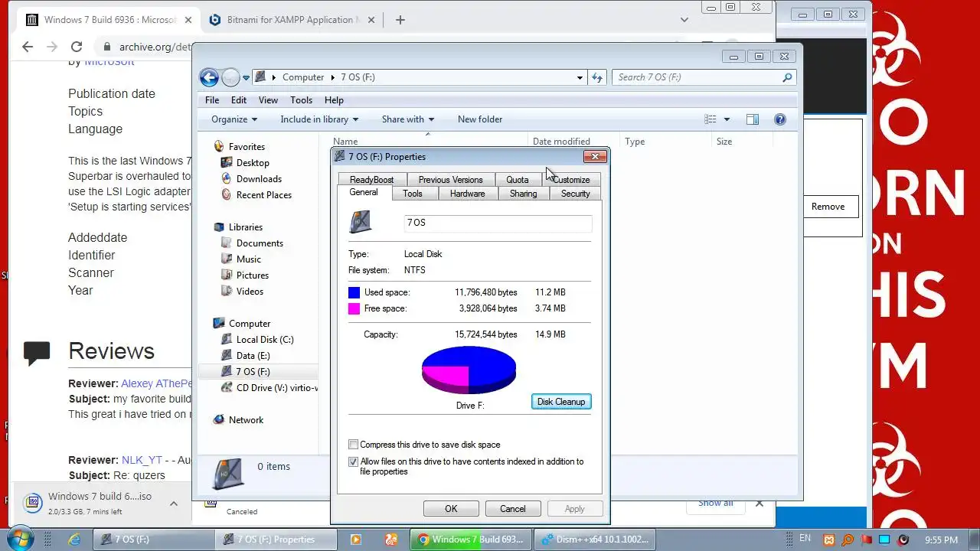Click the change view icon
980x551 pixels.
710,119
